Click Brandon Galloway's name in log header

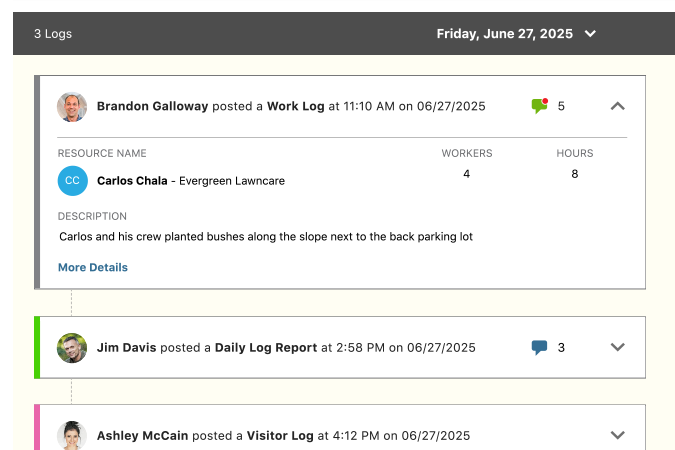click(x=152, y=106)
